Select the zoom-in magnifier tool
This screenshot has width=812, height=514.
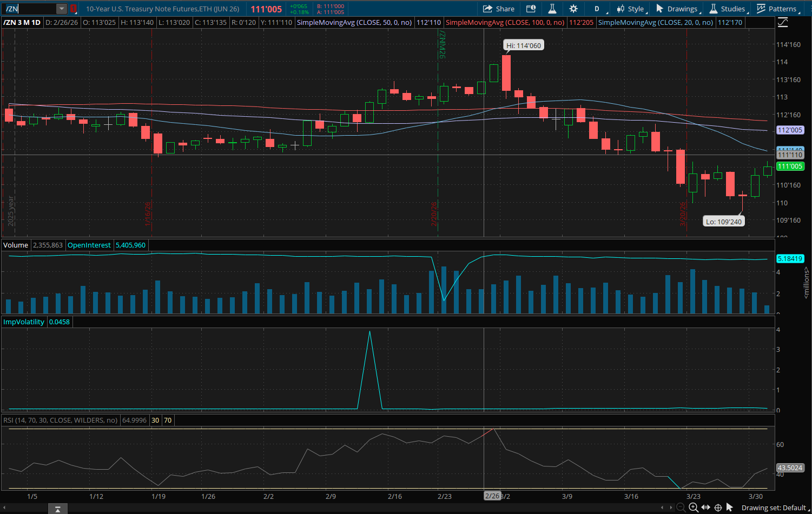pyautogui.click(x=694, y=508)
